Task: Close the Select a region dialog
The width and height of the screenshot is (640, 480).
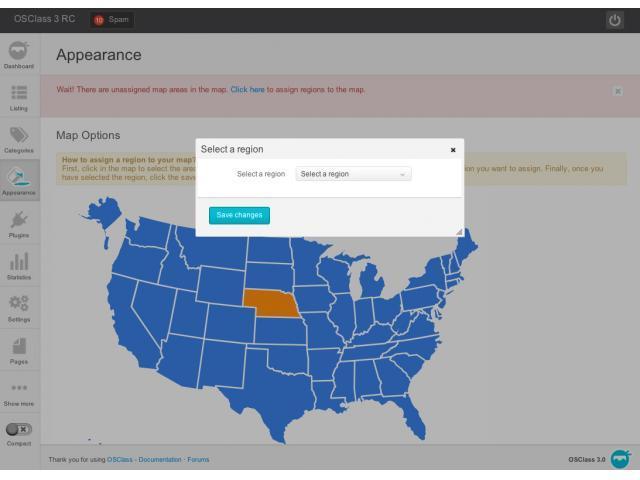Action: (453, 150)
